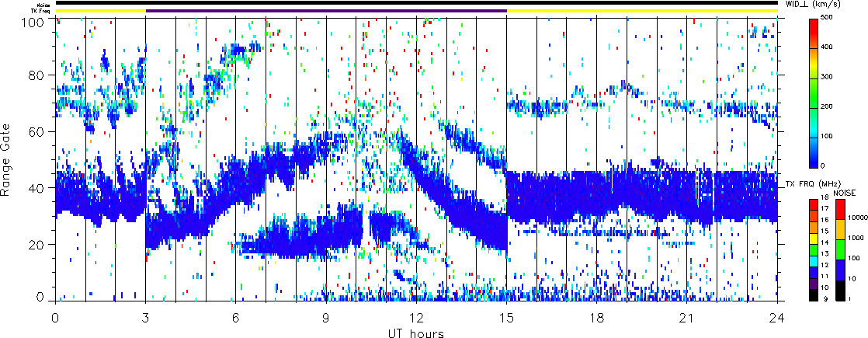Click the 15 MHz label on TX FRQ legend
Screen dimensions: 868x338
pyautogui.click(x=825, y=231)
